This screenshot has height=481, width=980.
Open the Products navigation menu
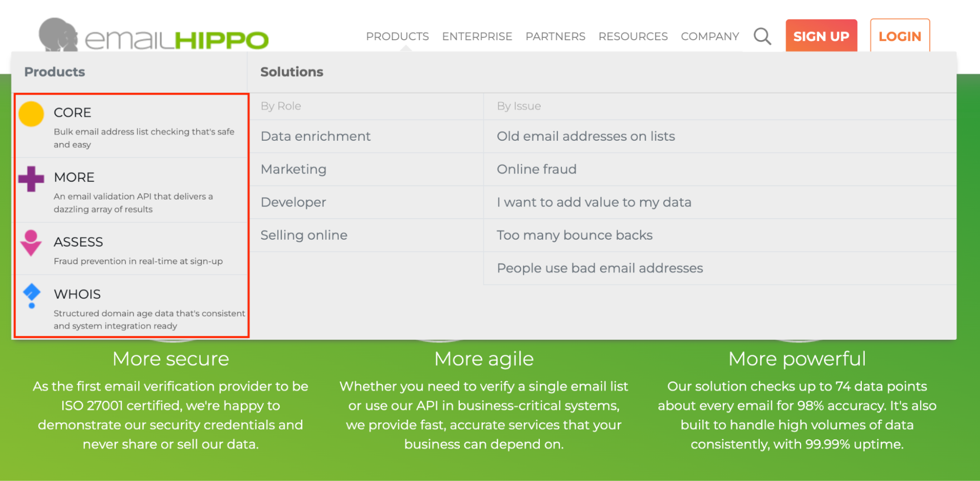click(x=397, y=36)
